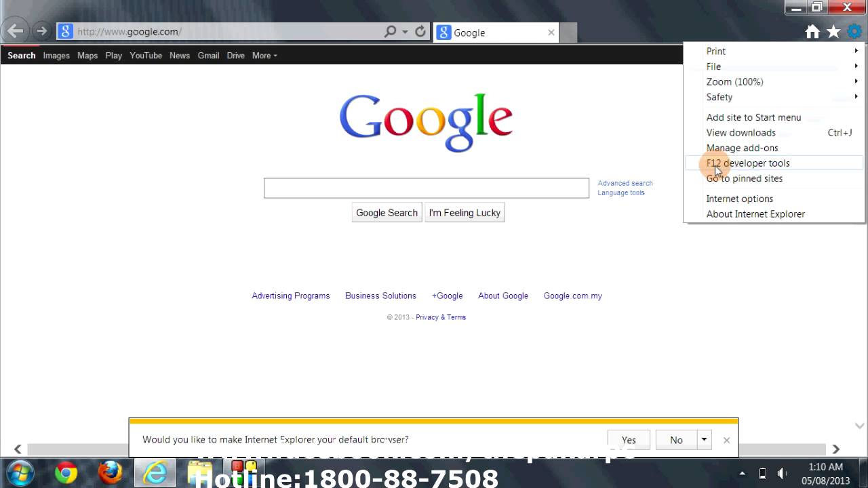Select Add site to Start menu

774,117
